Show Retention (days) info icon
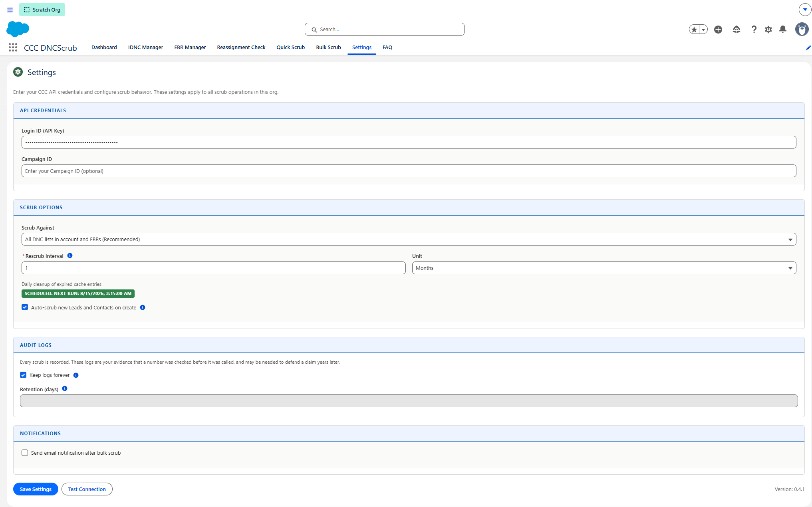Viewport: 812px width, 507px height. pos(65,388)
